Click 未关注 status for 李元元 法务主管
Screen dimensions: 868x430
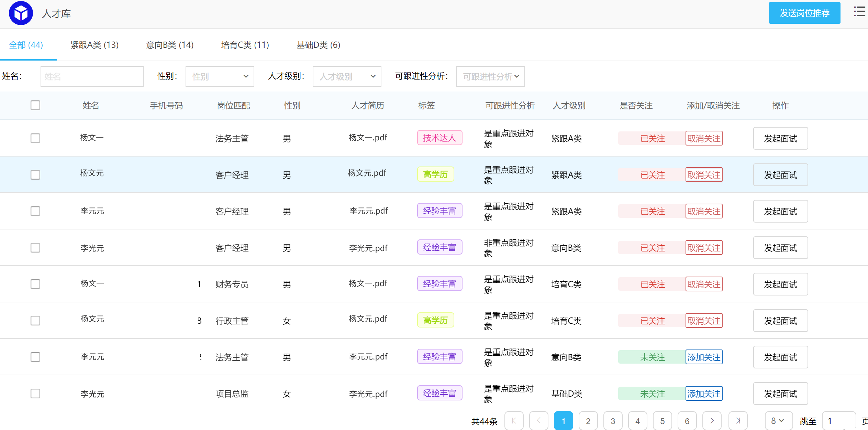point(652,357)
